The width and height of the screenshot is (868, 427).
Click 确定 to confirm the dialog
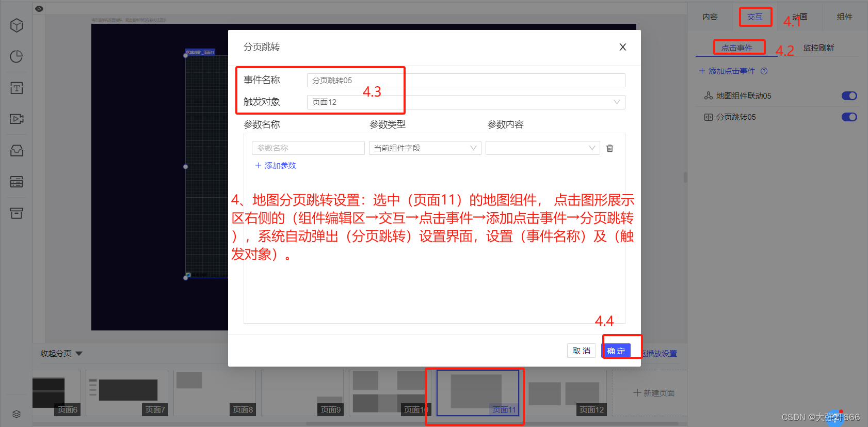pyautogui.click(x=616, y=351)
